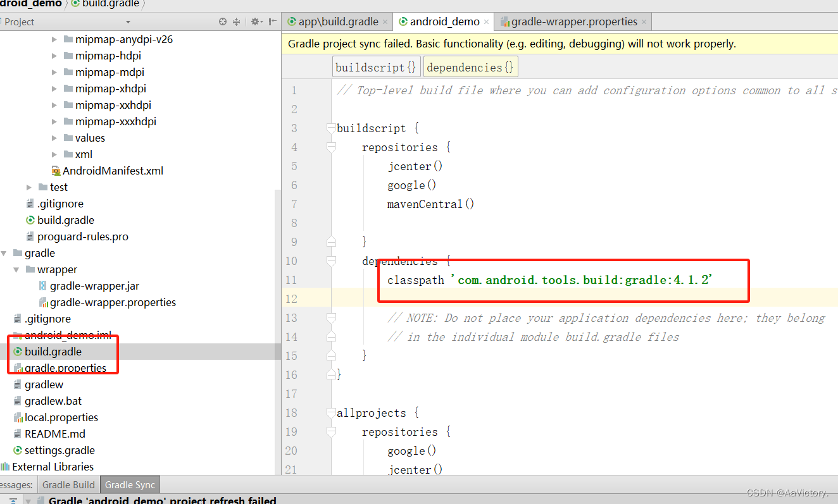The width and height of the screenshot is (838, 504).
Task: Open the Project panel settings gear
Action: point(256,22)
